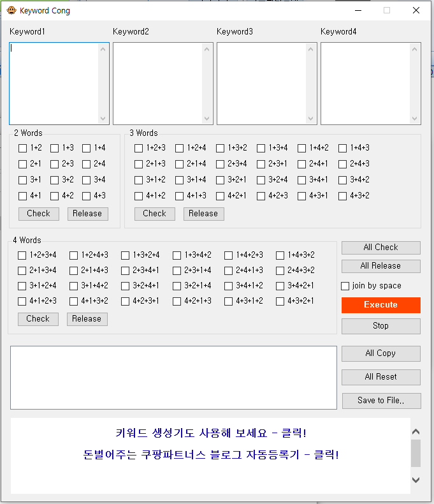Close the Keyword Cong window

click(x=416, y=10)
